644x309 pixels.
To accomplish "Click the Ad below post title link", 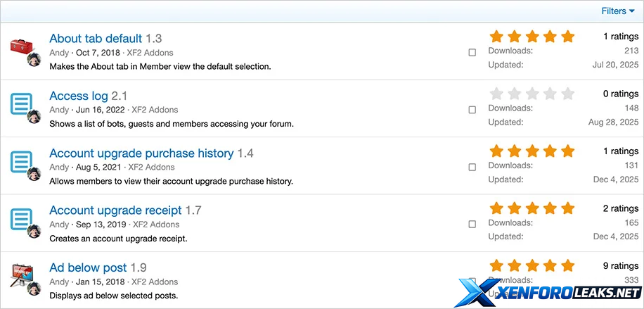I will tap(88, 267).
